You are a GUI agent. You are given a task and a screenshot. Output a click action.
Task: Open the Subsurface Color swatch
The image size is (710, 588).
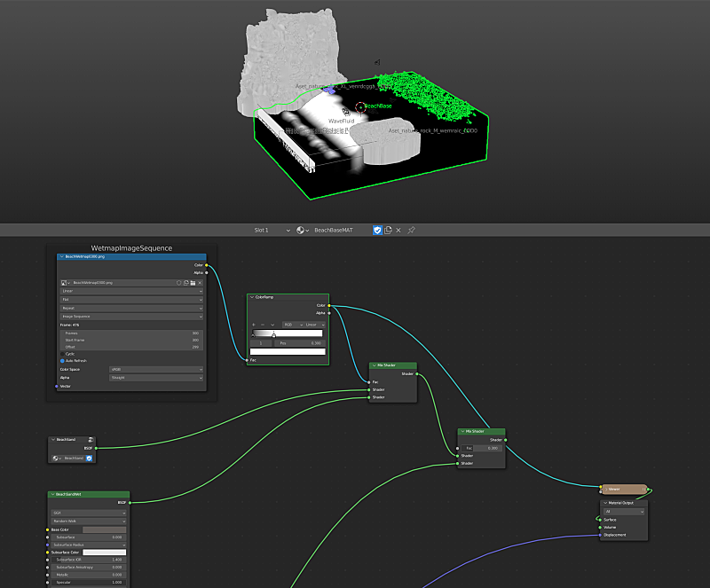(104, 552)
